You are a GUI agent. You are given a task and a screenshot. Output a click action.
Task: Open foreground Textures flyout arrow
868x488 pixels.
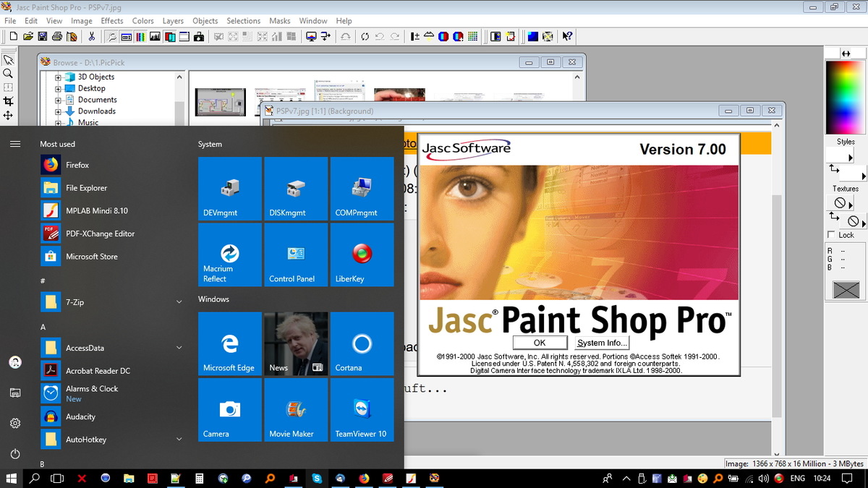click(851, 205)
